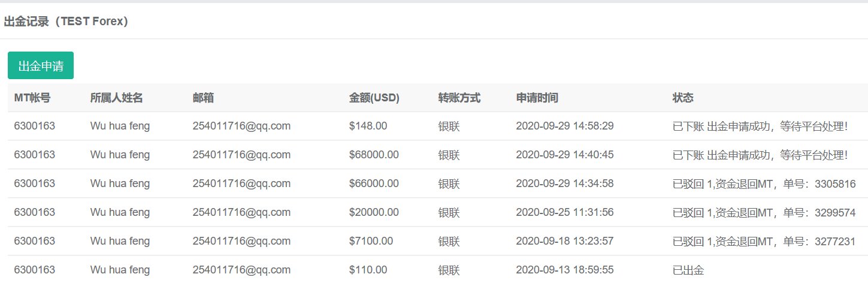868x301 pixels.
Task: Click the 出金记录 (TEST Forex) page title
Action: (x=66, y=22)
